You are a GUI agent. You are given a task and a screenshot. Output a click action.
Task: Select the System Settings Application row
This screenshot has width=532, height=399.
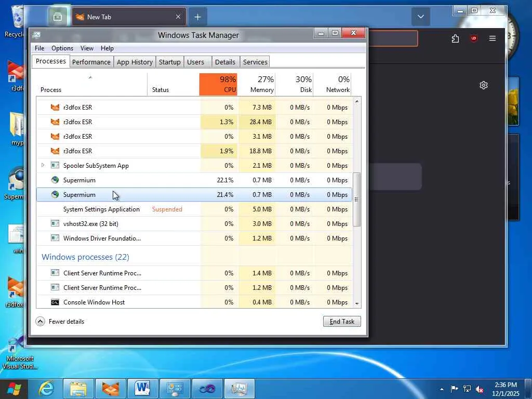click(194, 209)
